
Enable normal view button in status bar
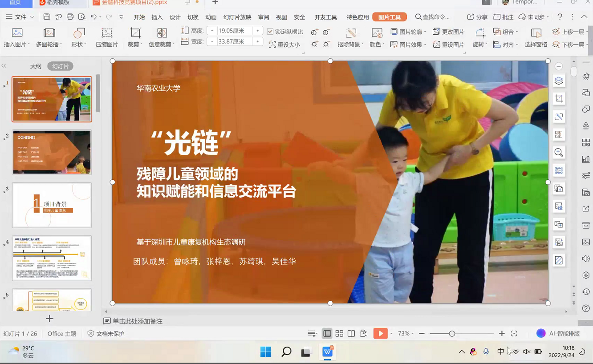click(327, 333)
